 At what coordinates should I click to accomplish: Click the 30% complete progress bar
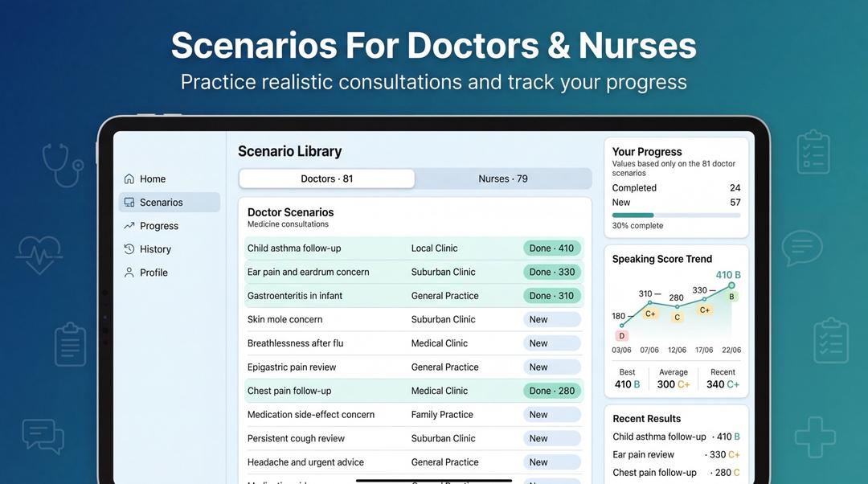click(676, 215)
